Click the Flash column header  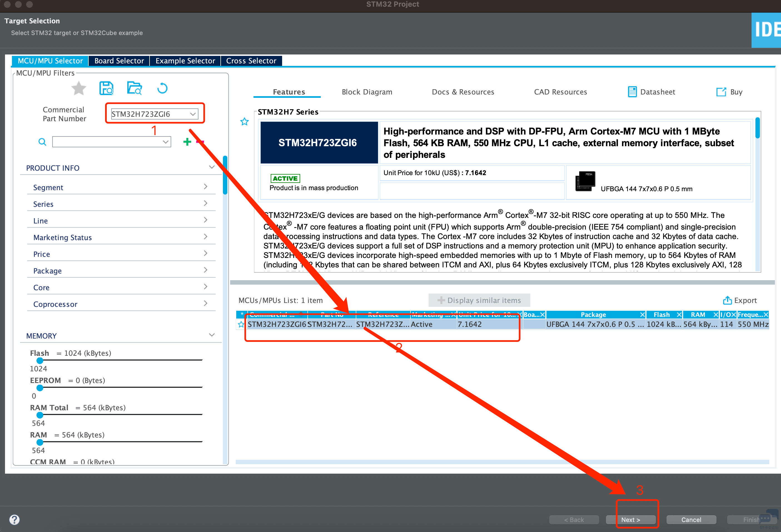(661, 315)
